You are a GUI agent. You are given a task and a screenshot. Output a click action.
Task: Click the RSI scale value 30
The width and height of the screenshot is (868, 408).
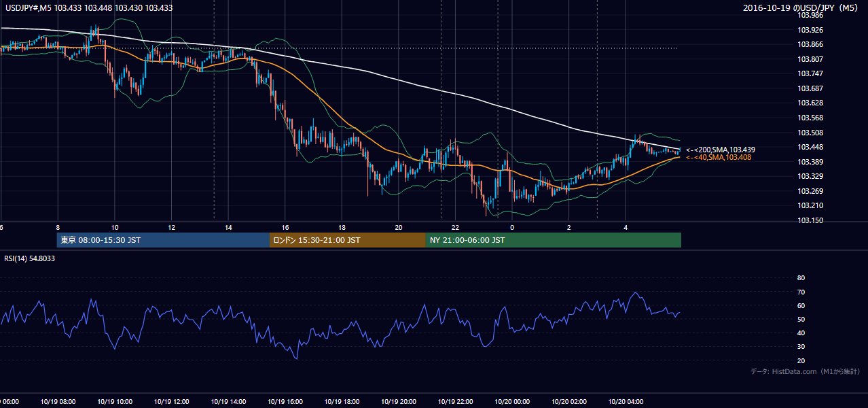[x=801, y=347]
